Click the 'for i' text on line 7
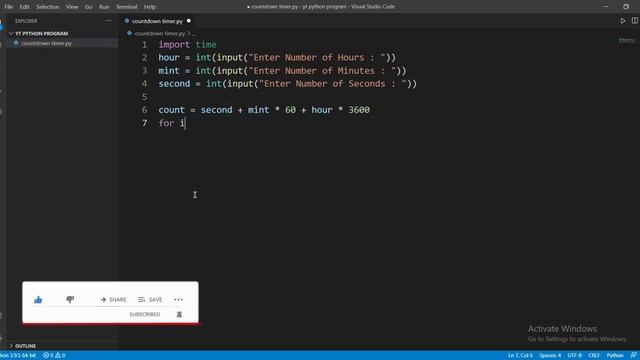The height and width of the screenshot is (360, 640). (171, 123)
